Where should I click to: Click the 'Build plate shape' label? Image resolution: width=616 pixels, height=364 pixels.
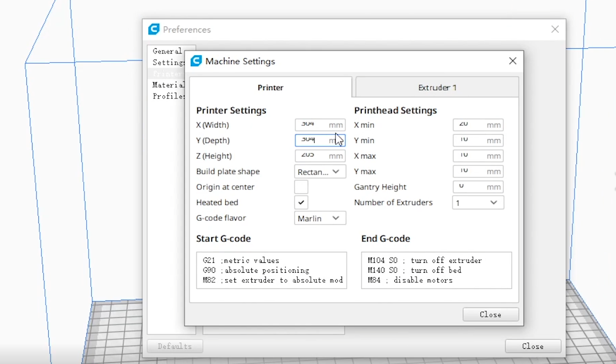(x=228, y=172)
